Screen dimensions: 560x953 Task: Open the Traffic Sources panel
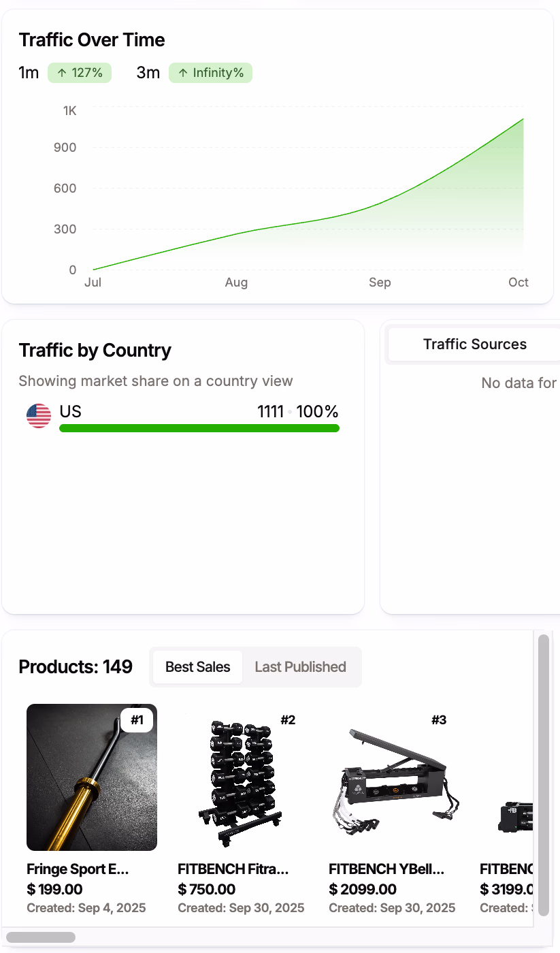475,344
